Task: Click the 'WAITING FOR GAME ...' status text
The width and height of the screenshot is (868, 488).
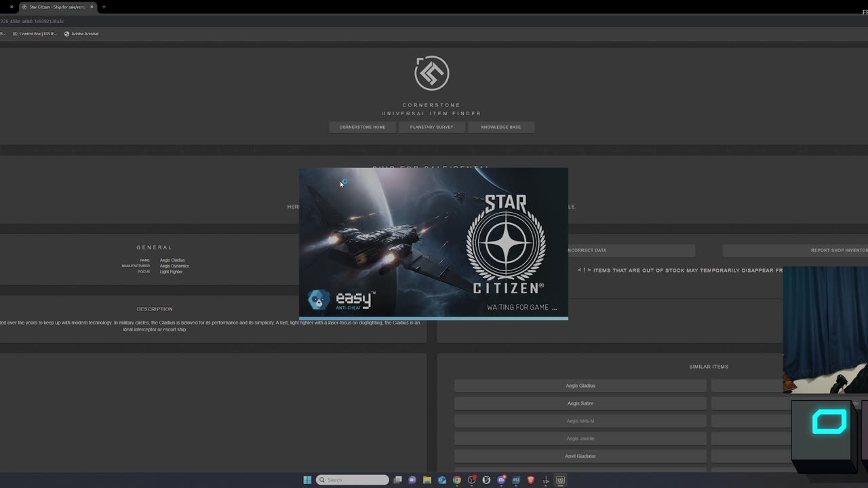Action: (x=522, y=307)
